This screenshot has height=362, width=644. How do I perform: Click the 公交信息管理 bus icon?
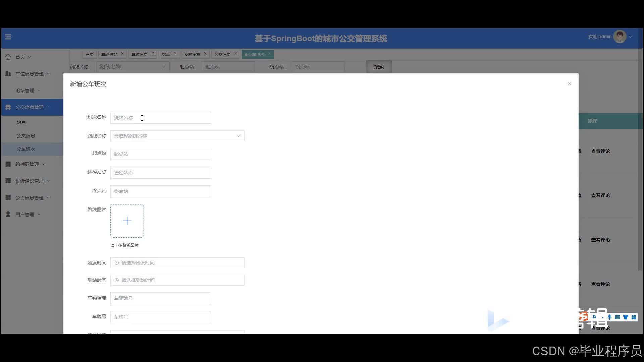tap(8, 107)
